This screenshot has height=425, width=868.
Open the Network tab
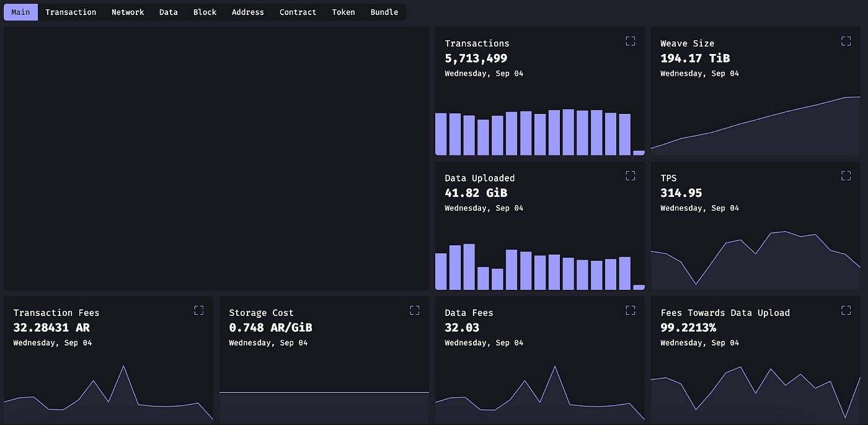pos(128,12)
